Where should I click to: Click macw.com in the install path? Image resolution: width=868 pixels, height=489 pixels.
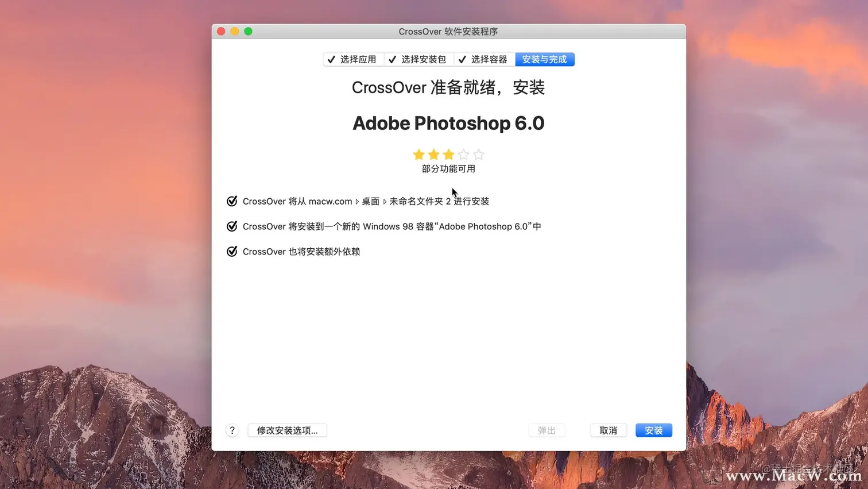[x=330, y=201]
